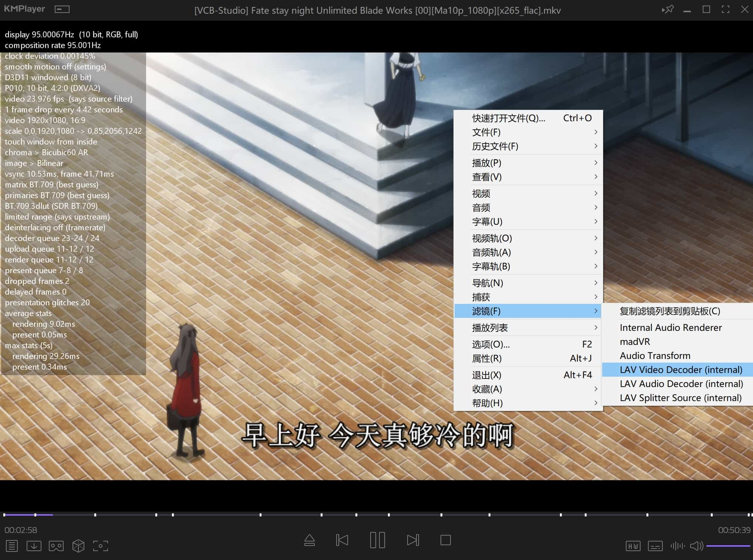
Task: Open the audio equalizer waveform icon
Action: 678,546
